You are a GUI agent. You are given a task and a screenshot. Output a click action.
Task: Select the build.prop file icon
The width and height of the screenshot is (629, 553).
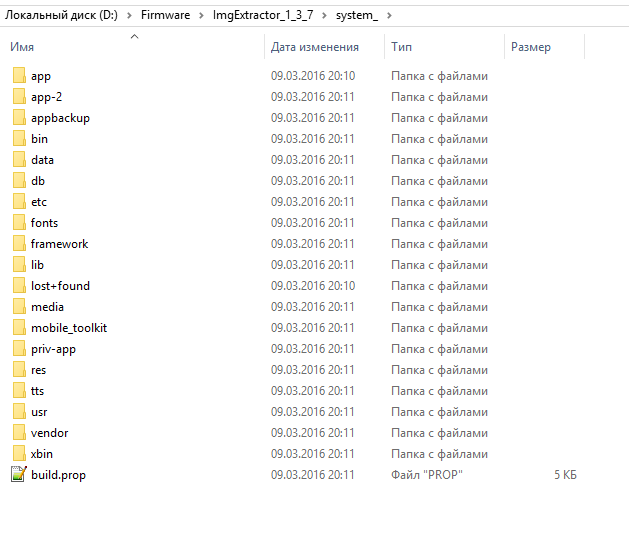[19, 474]
